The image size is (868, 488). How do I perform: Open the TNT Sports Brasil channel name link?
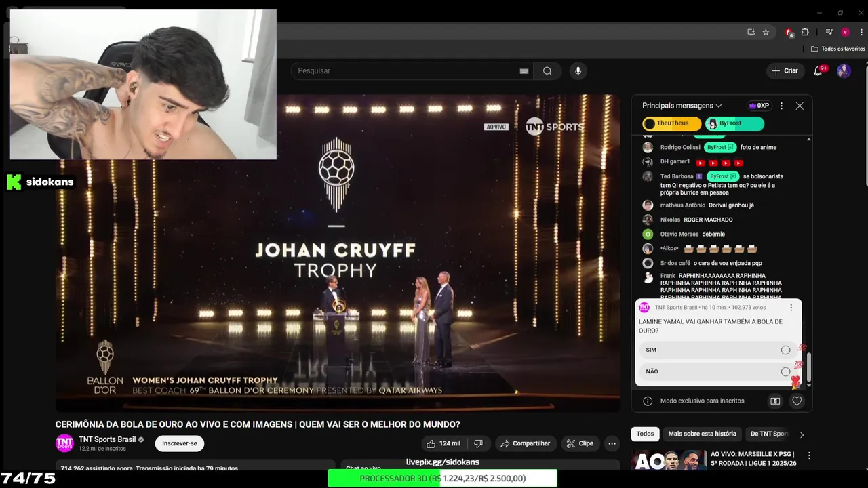pos(107,439)
